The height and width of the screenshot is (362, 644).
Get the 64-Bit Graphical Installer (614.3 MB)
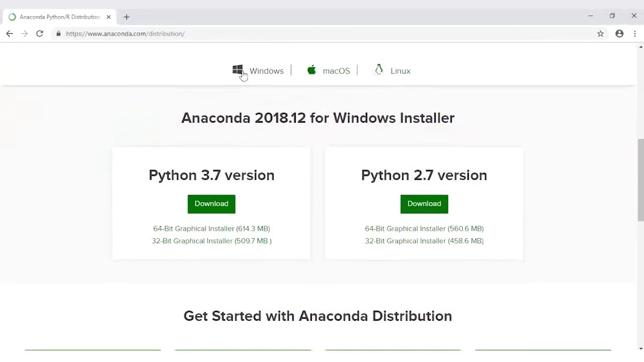(x=211, y=229)
